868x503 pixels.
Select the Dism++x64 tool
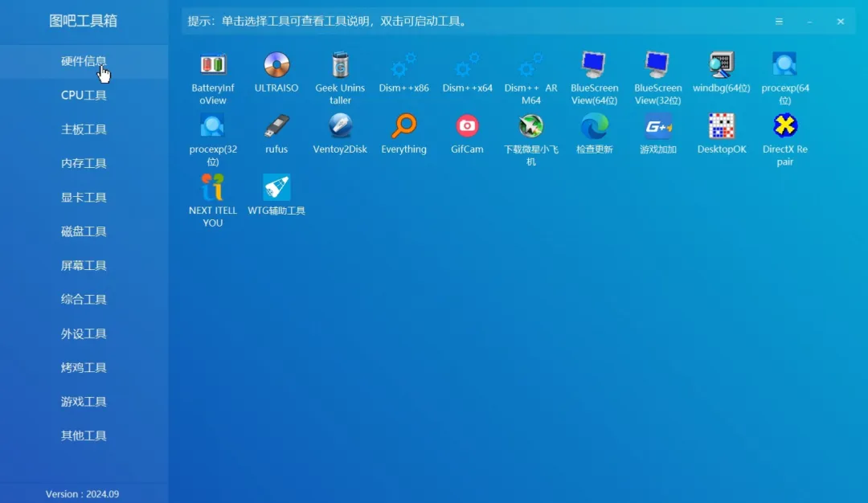click(467, 65)
